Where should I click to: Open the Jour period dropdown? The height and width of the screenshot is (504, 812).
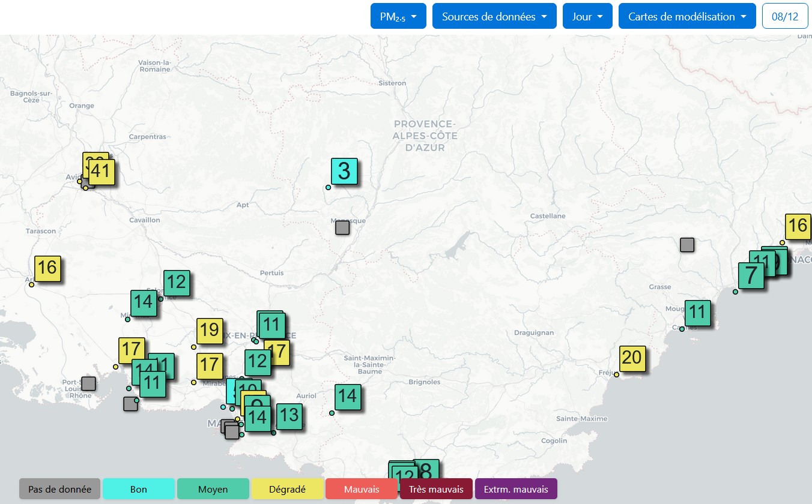(x=587, y=16)
